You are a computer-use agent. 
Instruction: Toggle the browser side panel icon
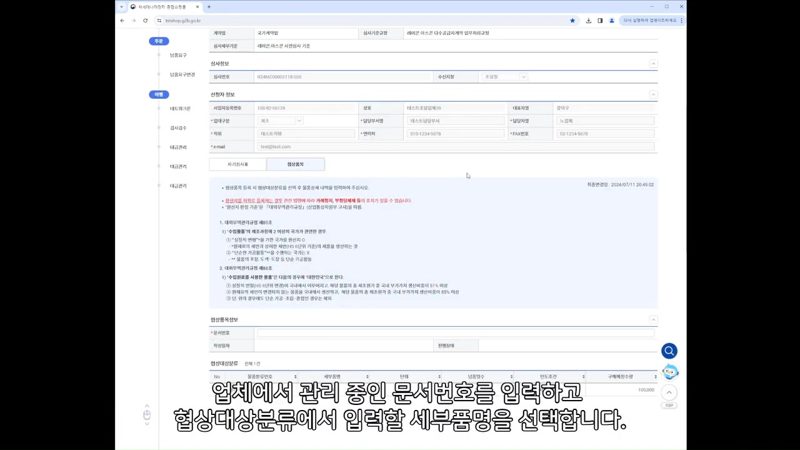point(600,21)
